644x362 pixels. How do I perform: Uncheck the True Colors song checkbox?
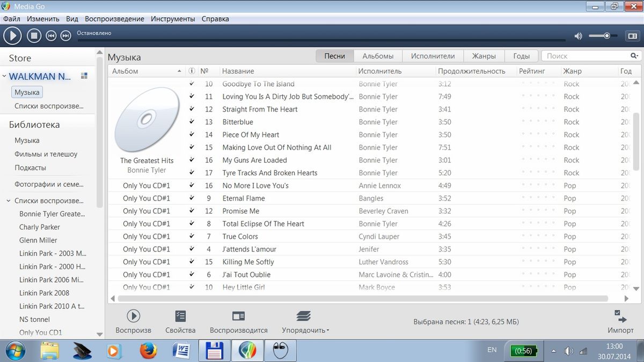click(192, 236)
